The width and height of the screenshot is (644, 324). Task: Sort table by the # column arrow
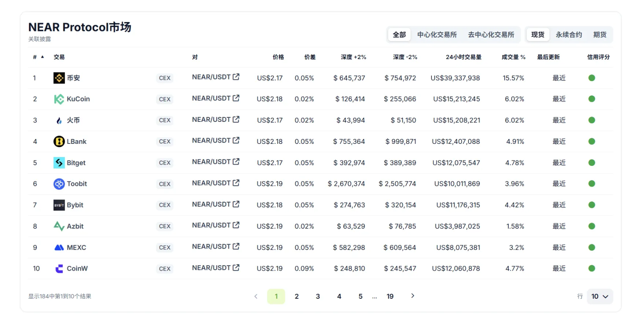42,57
